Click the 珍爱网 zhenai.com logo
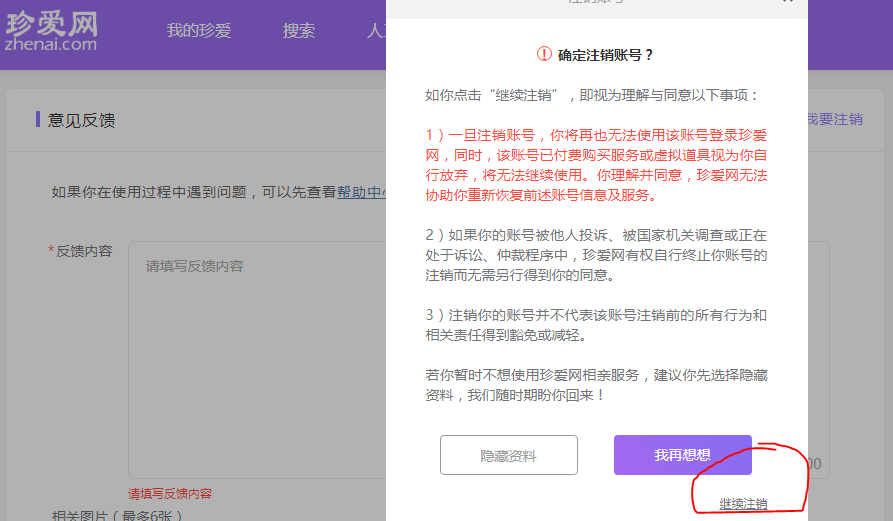Screen dimensions: 893x521 pyautogui.click(x=51, y=31)
